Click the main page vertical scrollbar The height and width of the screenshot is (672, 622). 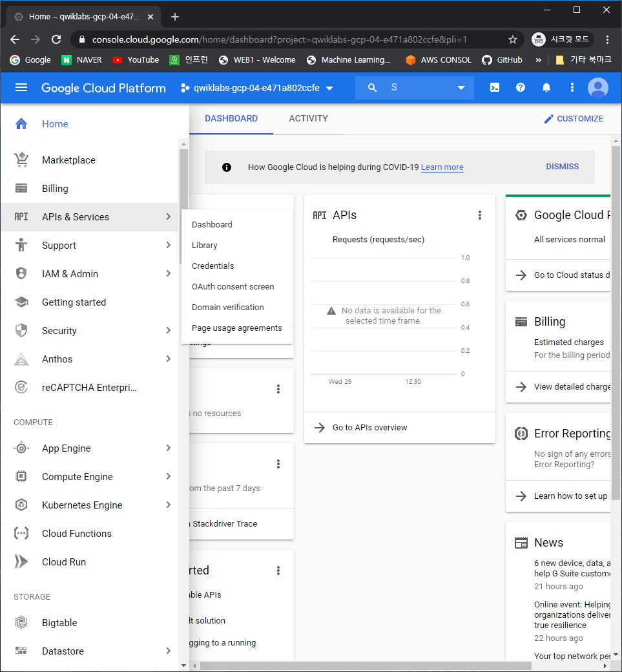point(616,324)
